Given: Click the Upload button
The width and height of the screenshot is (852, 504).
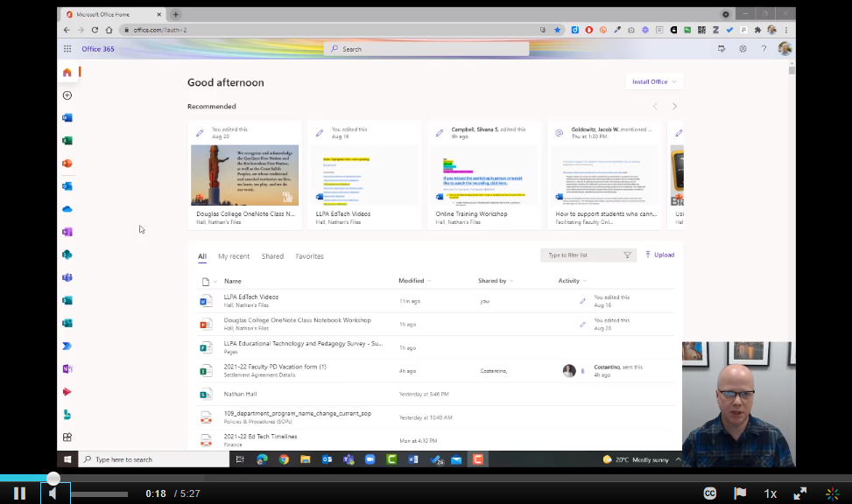Looking at the screenshot, I should (x=659, y=255).
